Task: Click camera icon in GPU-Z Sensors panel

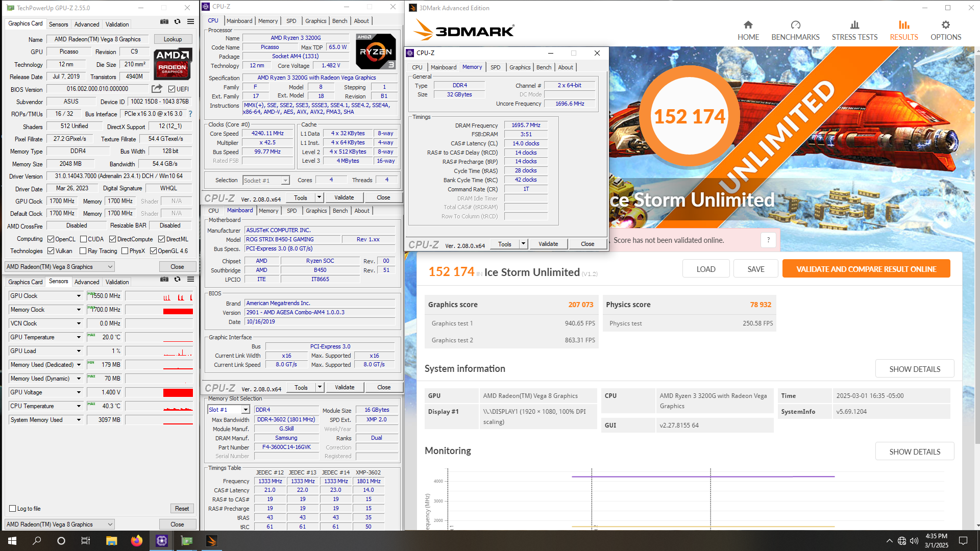Action: pyautogui.click(x=164, y=279)
